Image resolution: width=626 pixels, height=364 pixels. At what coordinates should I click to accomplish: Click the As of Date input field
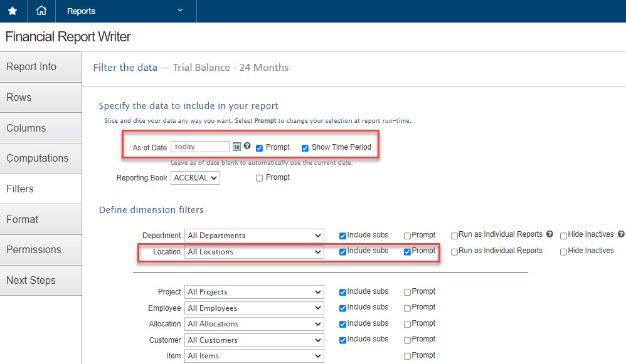coord(199,147)
